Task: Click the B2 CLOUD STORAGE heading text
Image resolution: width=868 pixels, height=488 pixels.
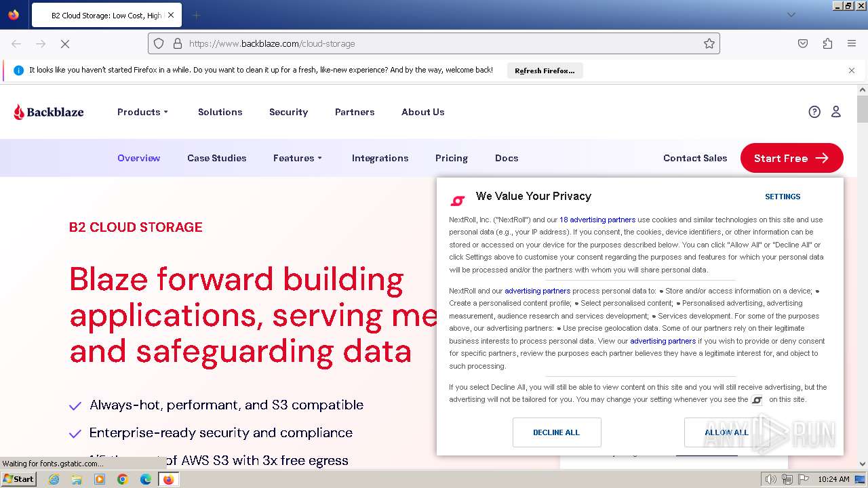Action: click(x=136, y=227)
